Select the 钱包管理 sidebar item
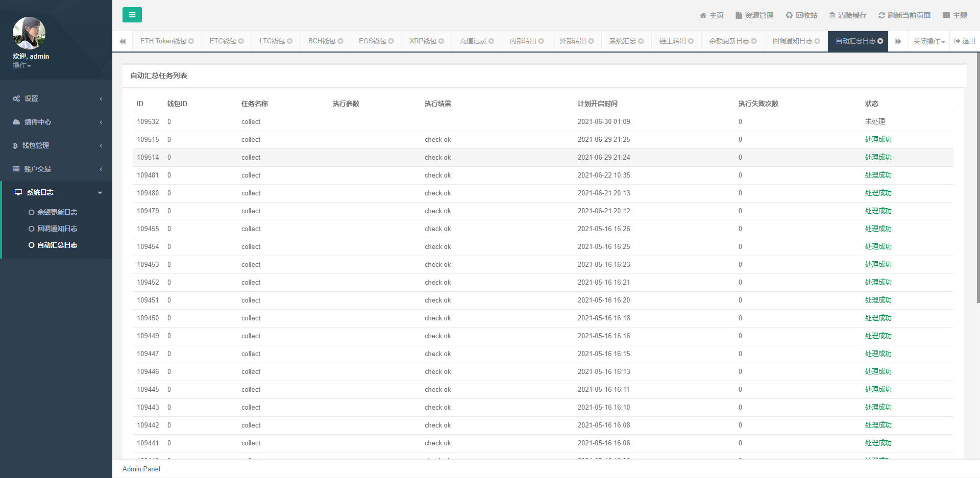Image resolution: width=980 pixels, height=478 pixels. (36, 145)
